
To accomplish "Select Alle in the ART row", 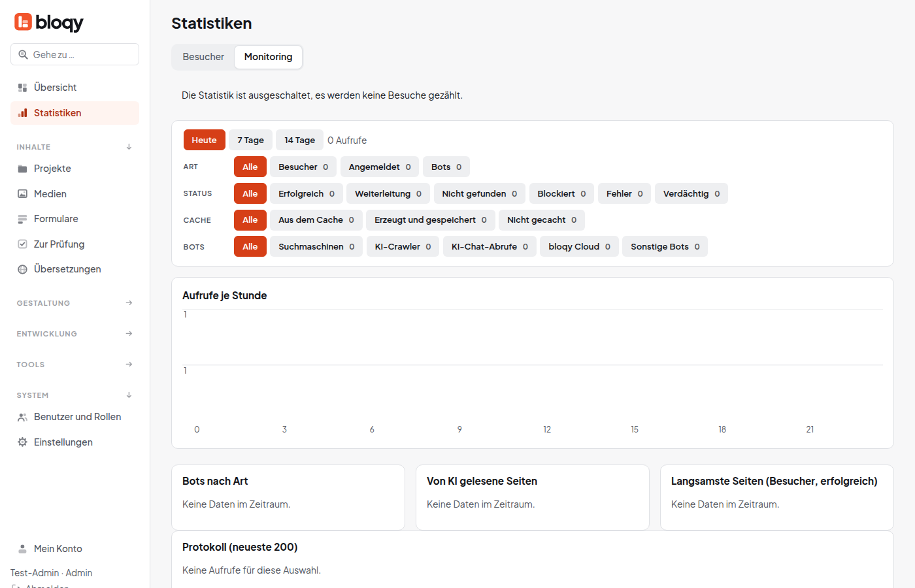I will 250,167.
